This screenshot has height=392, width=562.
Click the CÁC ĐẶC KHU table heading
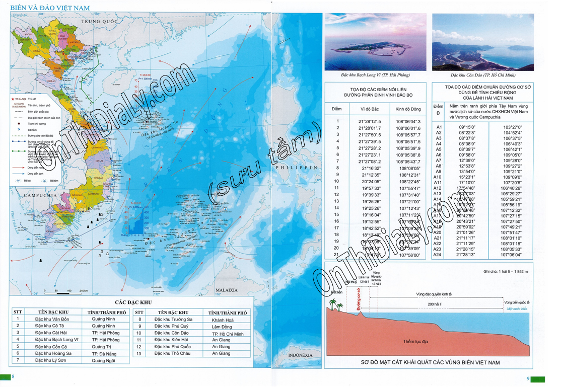coord(132,302)
